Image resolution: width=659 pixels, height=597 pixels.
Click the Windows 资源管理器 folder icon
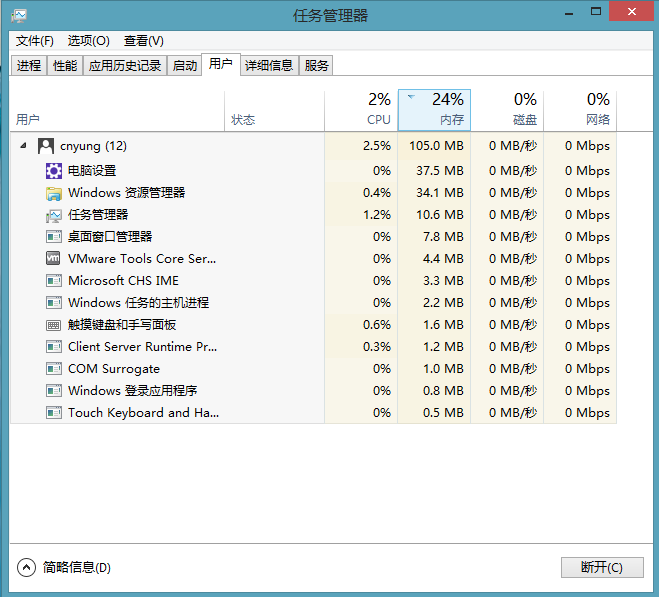point(54,193)
